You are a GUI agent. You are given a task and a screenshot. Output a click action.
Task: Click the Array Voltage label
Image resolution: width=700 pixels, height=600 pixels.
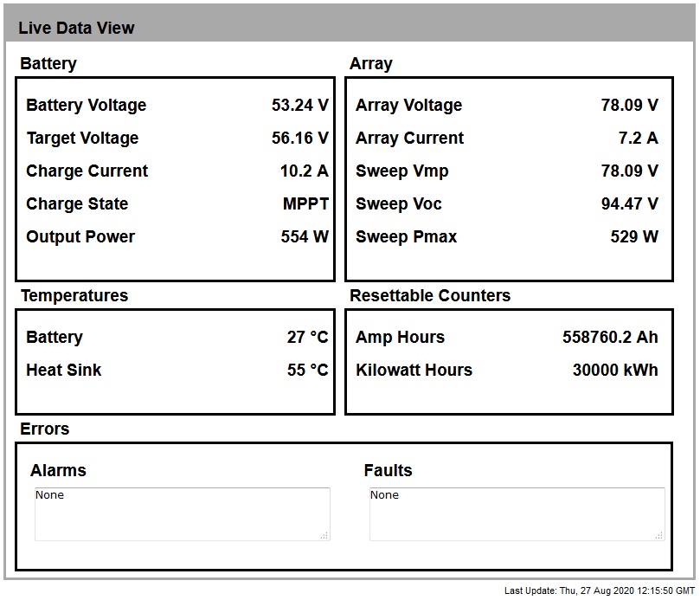click(408, 106)
